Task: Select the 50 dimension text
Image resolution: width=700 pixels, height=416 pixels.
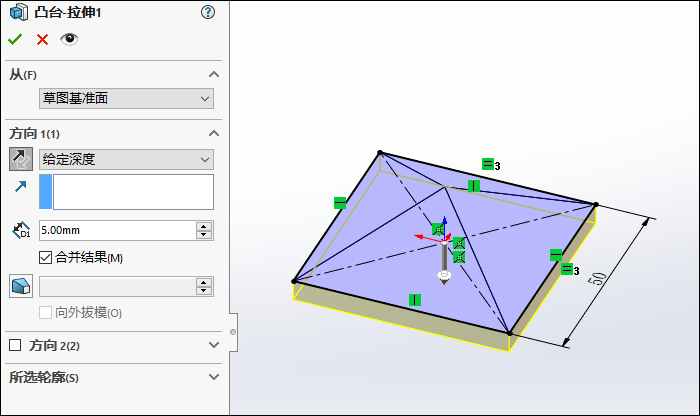Action: tap(597, 279)
